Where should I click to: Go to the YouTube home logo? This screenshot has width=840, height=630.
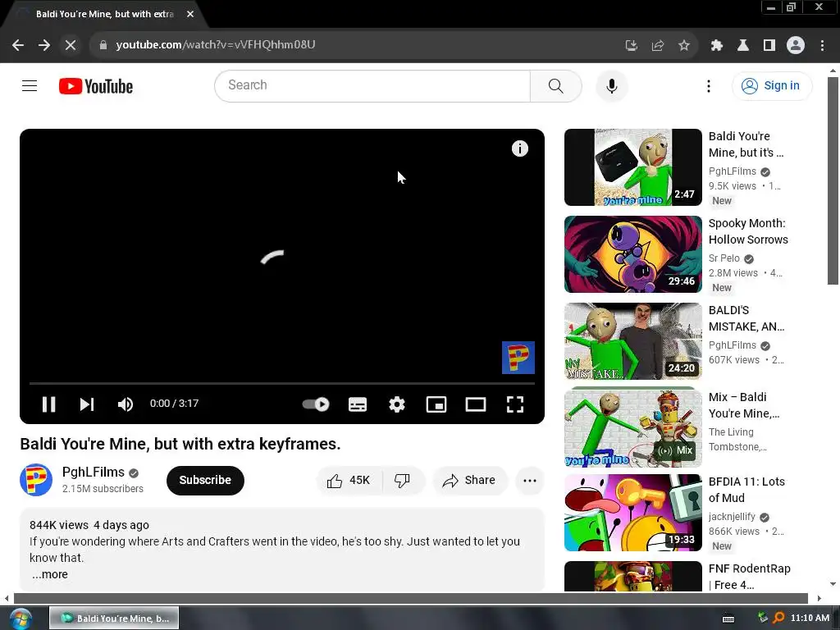click(96, 86)
